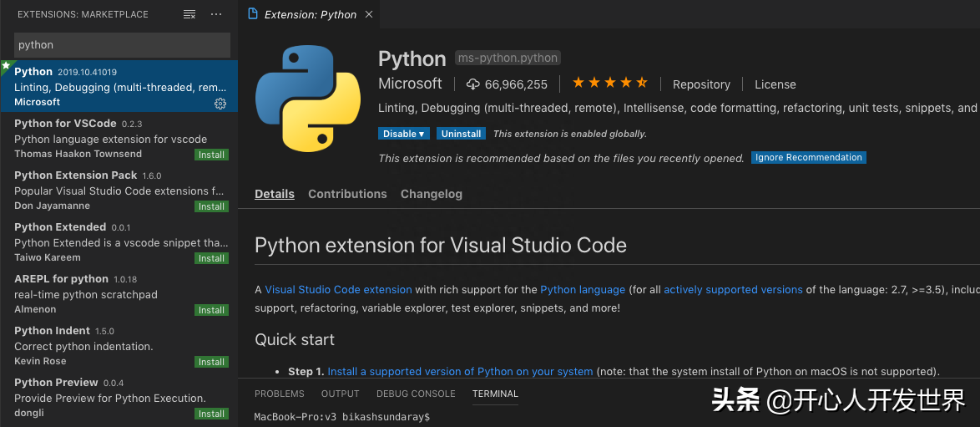The image size is (980, 427).
Task: Open the PROBLEMS panel tab
Action: 280,394
